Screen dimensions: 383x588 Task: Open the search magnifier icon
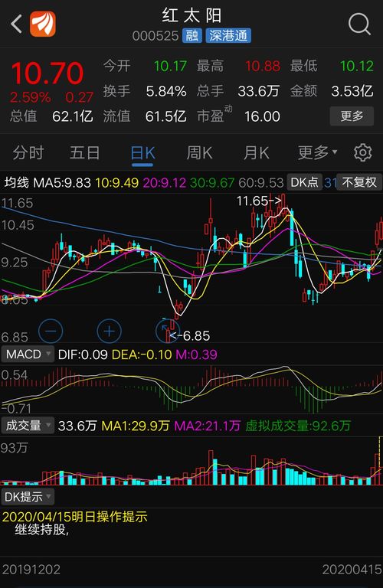pos(359,24)
